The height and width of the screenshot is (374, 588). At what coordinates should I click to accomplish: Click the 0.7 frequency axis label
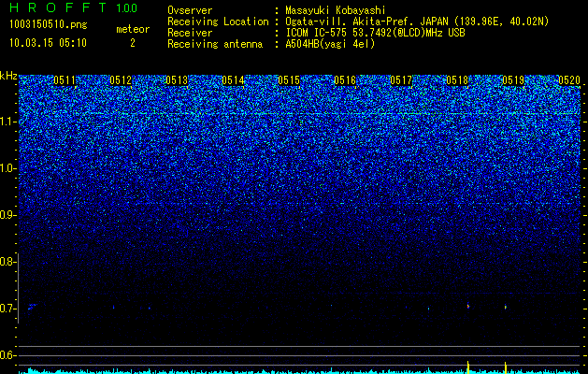[x=8, y=309]
